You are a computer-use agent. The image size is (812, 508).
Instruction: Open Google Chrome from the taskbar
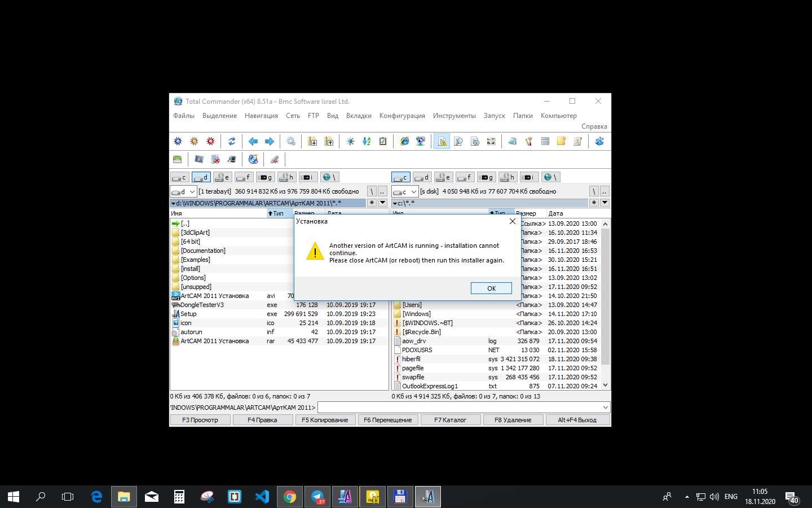pyautogui.click(x=290, y=497)
